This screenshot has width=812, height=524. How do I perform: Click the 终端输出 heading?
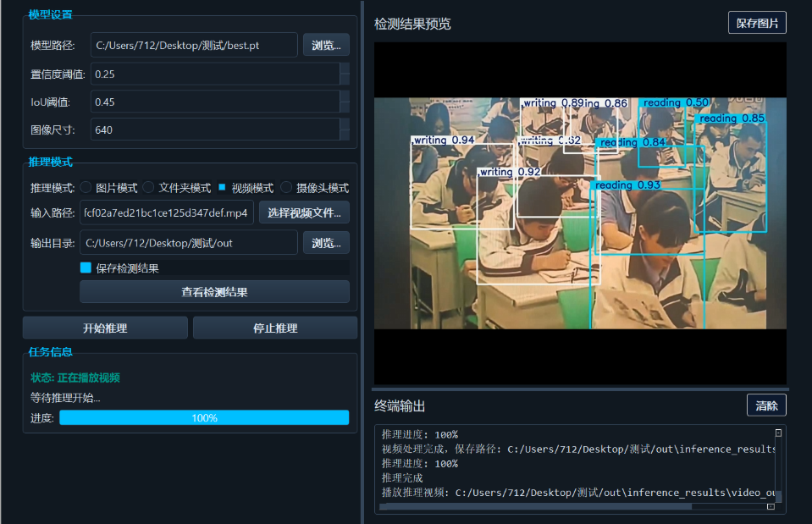(400, 406)
